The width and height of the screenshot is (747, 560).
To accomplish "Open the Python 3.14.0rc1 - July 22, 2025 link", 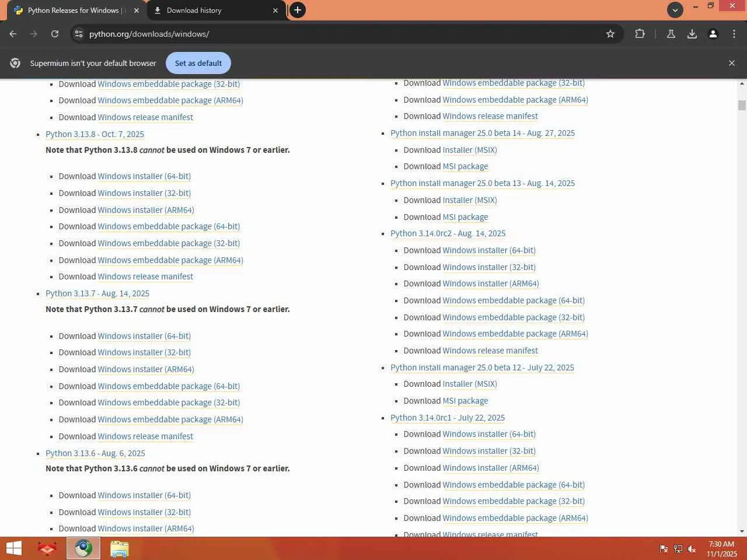I will [x=448, y=418].
